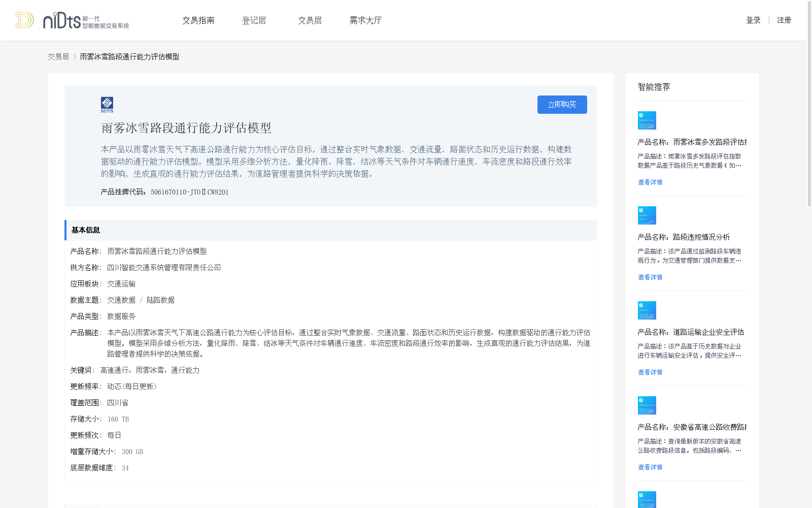Select the listing code 5061670110-JT0

189,192
